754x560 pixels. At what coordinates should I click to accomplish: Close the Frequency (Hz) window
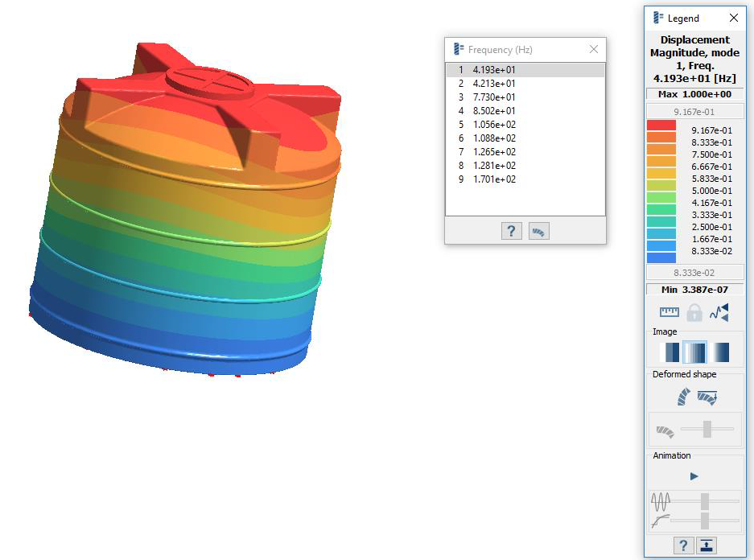coord(593,49)
